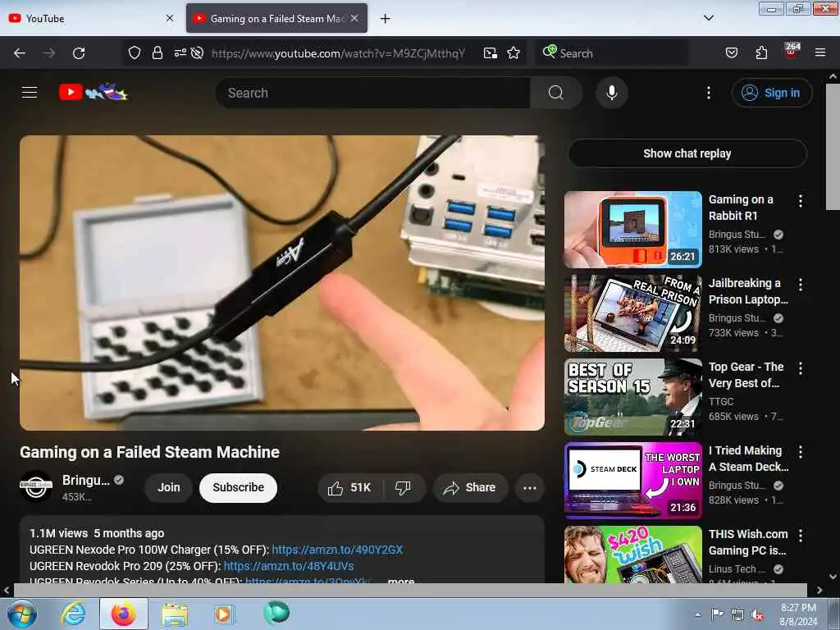
Task: Open Best of Season 15 thumbnail
Action: coord(632,396)
